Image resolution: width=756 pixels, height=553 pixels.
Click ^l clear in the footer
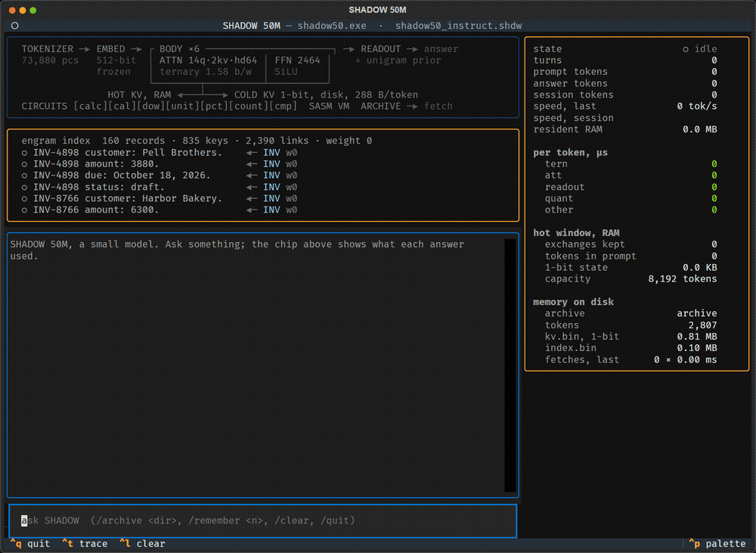142,544
